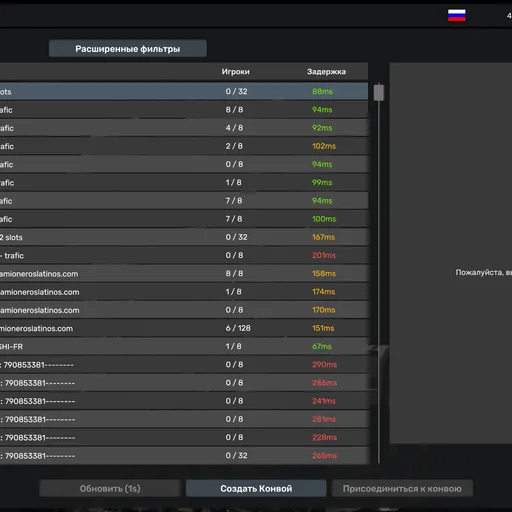This screenshot has width=512, height=512.
Task: Click the 241ms latency value
Action: [324, 401]
